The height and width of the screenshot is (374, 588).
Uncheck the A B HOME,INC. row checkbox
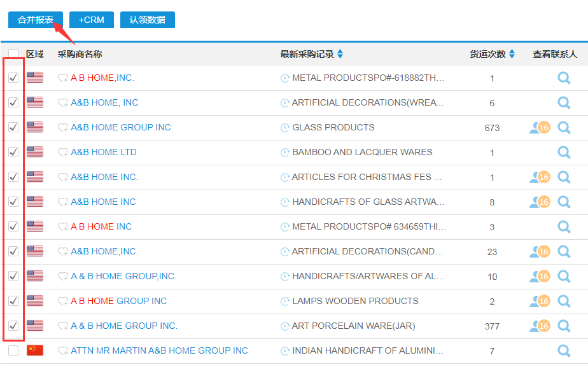13,78
